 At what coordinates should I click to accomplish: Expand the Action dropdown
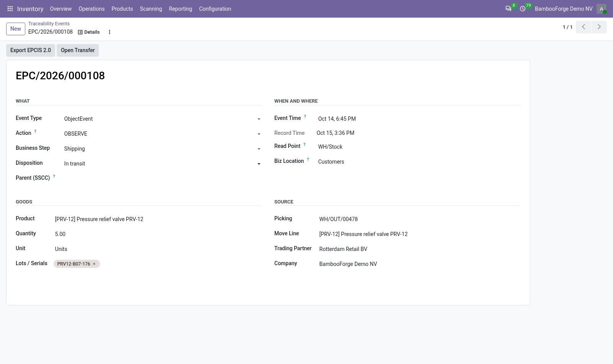259,134
